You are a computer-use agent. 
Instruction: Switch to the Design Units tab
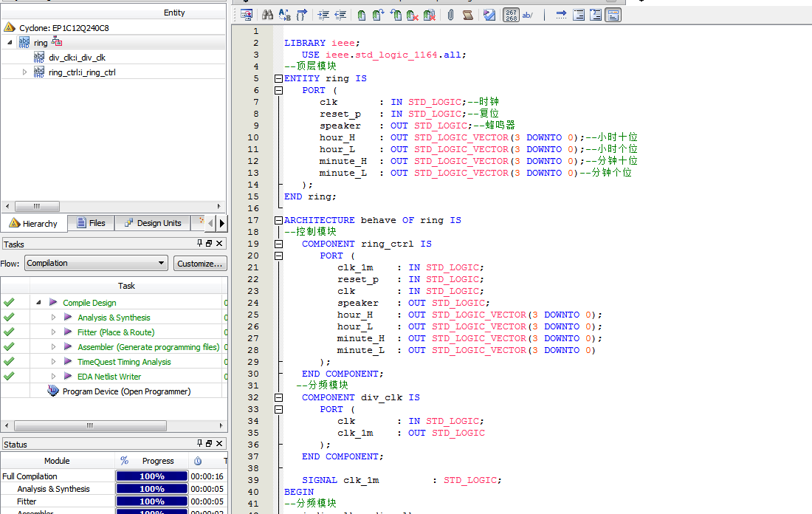(152, 223)
